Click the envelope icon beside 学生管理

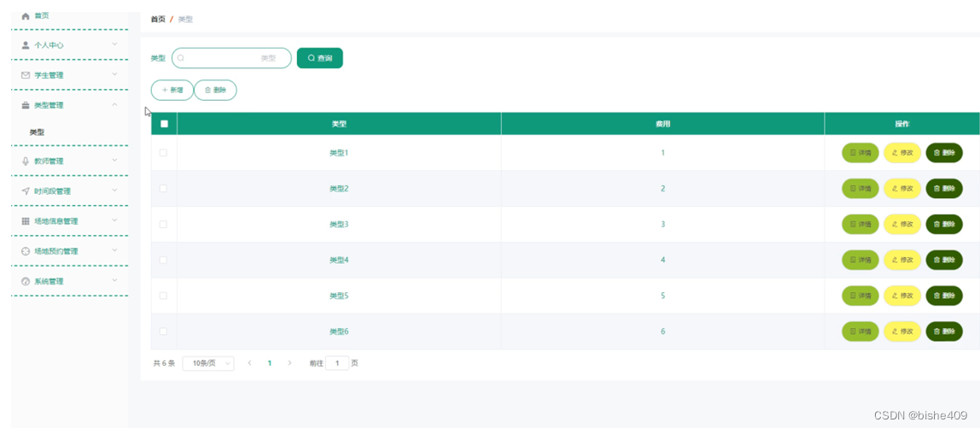(26, 75)
